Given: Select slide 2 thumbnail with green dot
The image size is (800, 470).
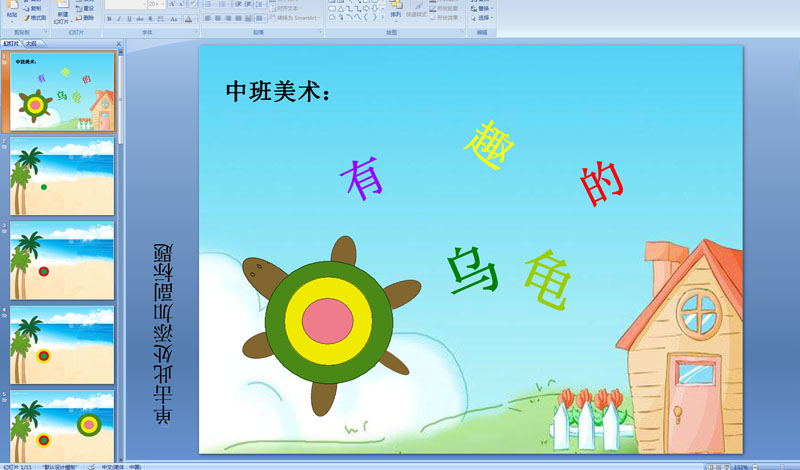Looking at the screenshot, I should (x=62, y=176).
